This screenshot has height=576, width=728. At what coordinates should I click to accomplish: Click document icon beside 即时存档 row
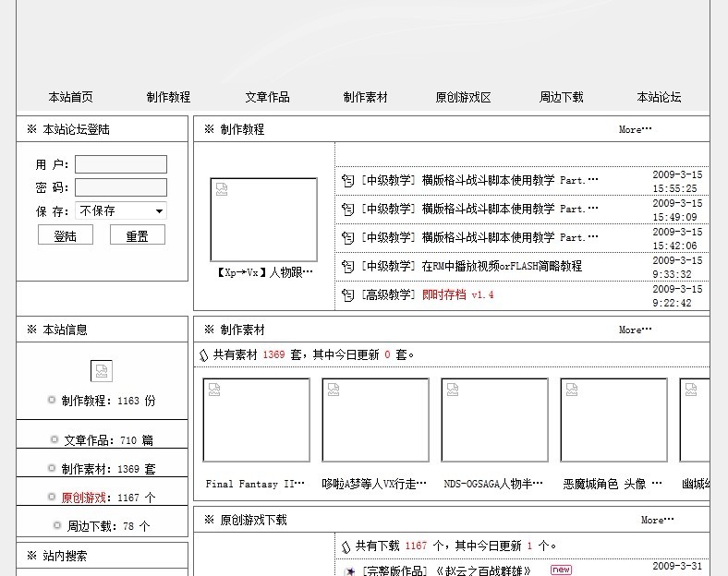[347, 295]
